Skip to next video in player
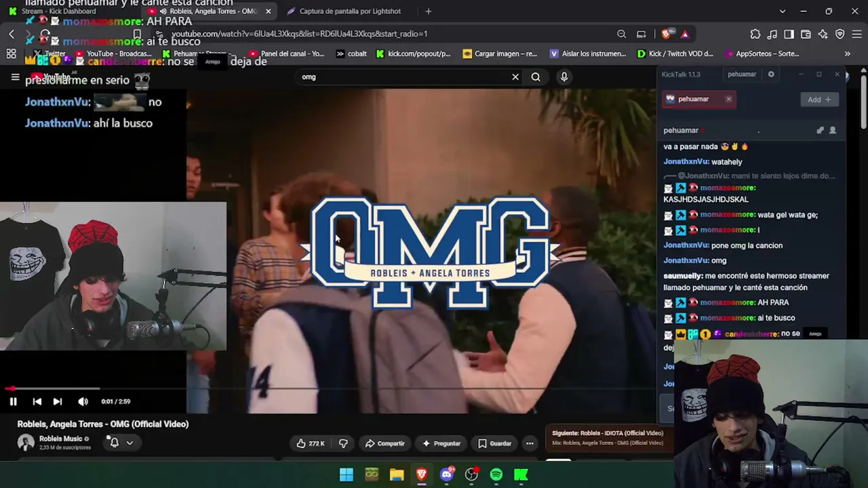This screenshot has width=868, height=488. [x=58, y=401]
